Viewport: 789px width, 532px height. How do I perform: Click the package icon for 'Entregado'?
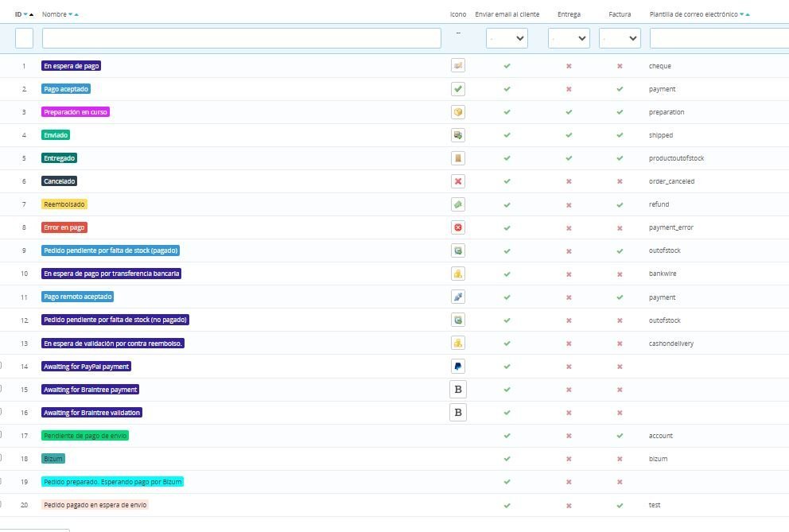click(458, 158)
